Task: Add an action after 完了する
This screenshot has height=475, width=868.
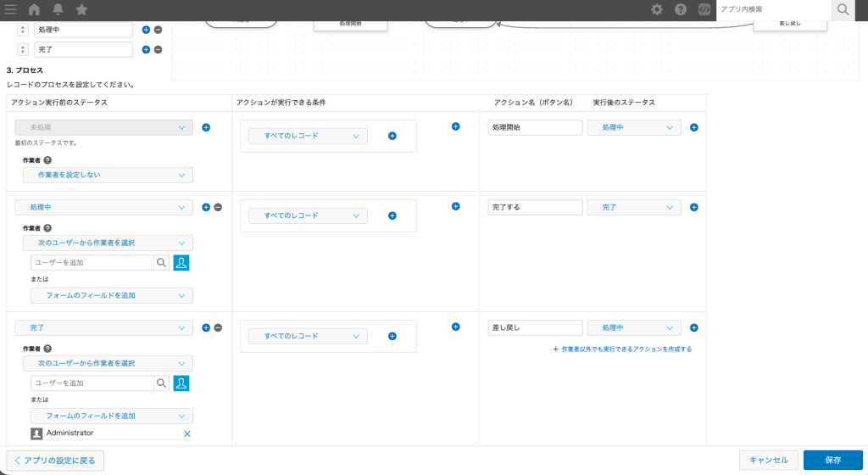Action: point(694,207)
